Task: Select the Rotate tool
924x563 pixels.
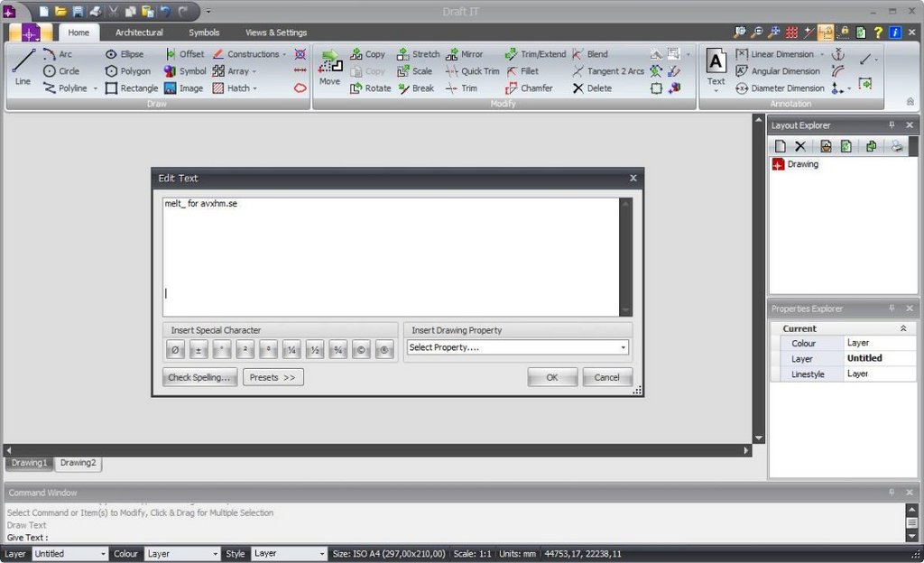Action: [370, 88]
